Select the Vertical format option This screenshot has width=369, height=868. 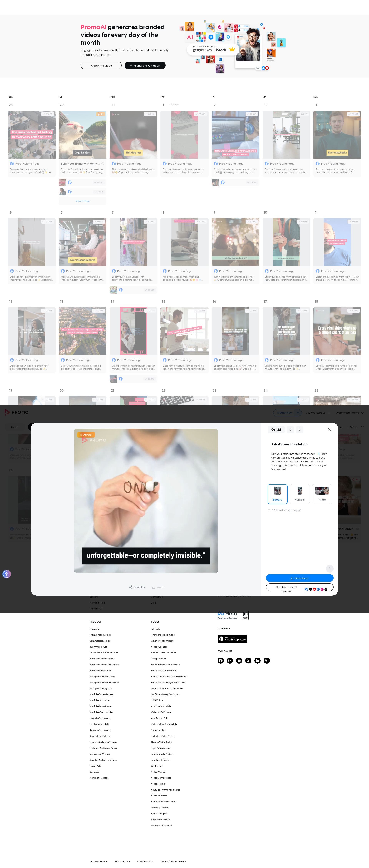point(300,494)
